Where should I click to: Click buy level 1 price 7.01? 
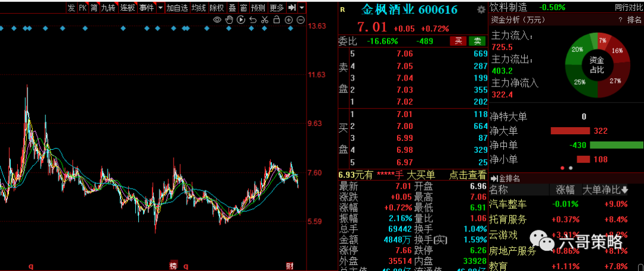[x=404, y=115]
